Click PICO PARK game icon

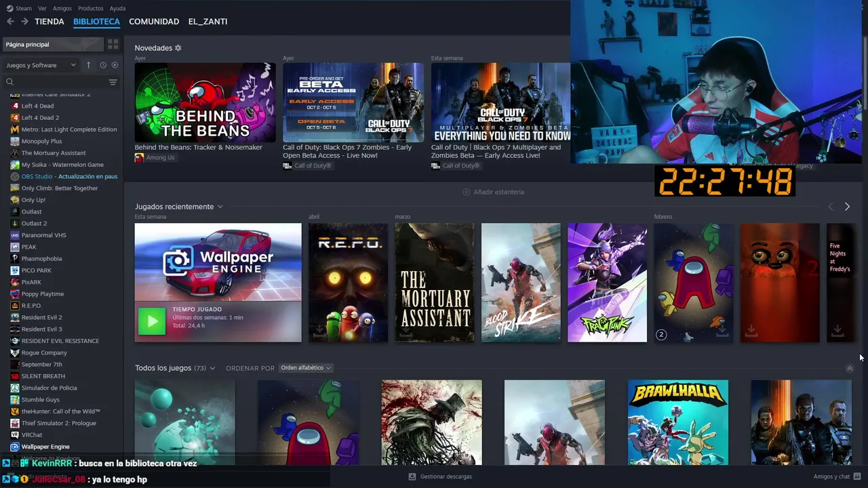click(x=15, y=270)
